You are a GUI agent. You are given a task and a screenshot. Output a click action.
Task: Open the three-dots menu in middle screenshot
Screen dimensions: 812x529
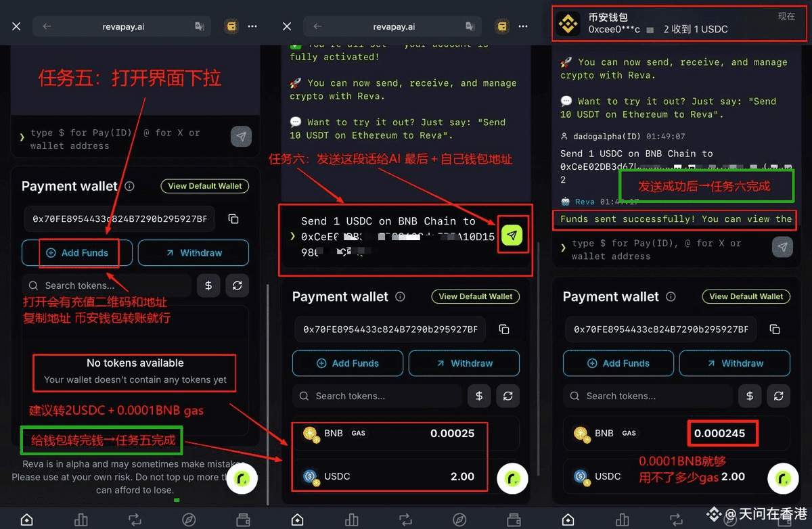[x=523, y=26]
